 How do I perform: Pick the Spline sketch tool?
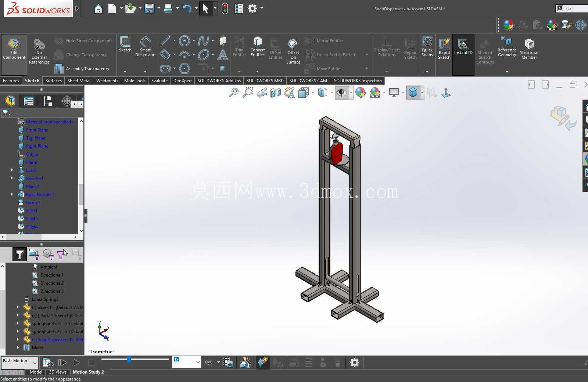coord(203,40)
